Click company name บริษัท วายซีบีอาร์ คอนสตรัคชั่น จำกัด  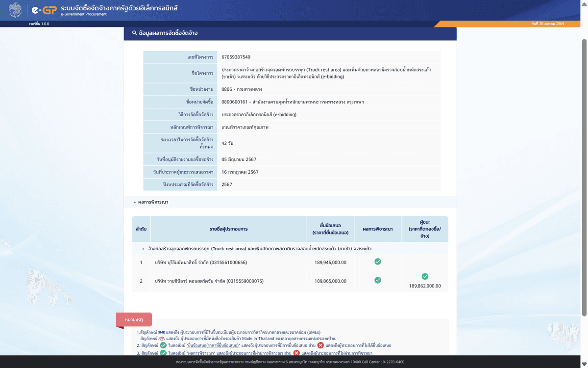tap(209, 281)
